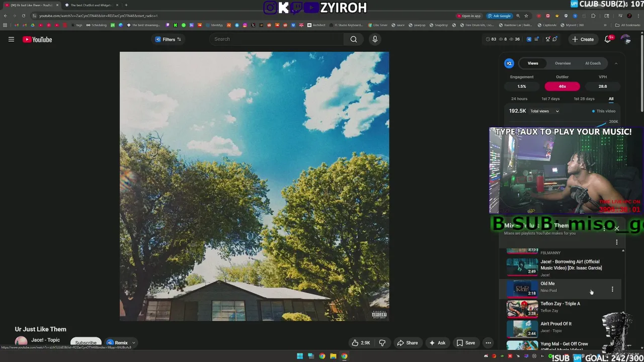Bookmark this page with star icon
This screenshot has width=644, height=362.
tap(526, 16)
